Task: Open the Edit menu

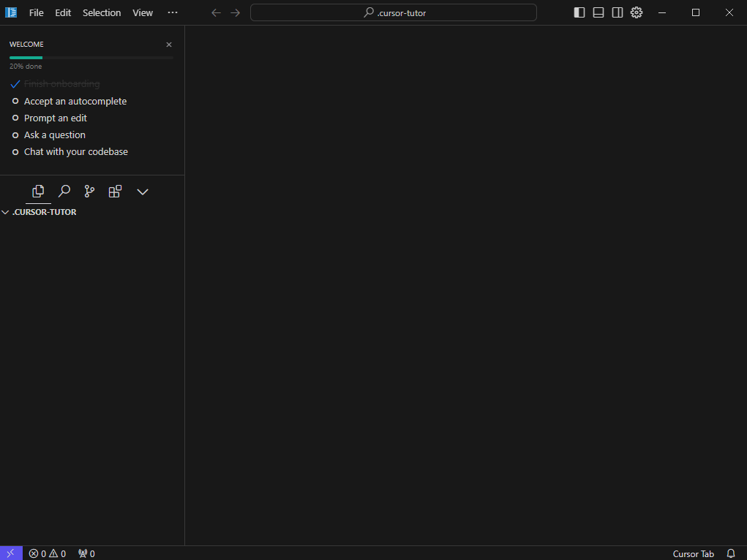Action: pos(63,13)
